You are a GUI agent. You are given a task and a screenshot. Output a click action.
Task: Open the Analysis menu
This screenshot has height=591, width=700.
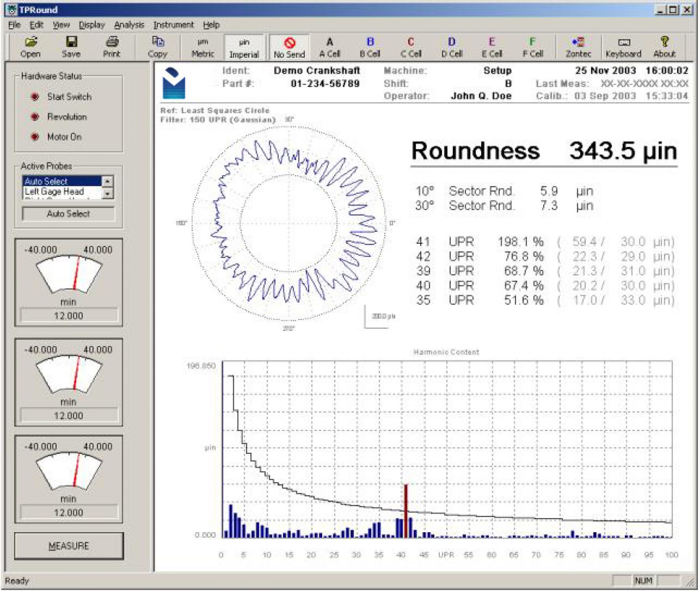click(x=129, y=25)
